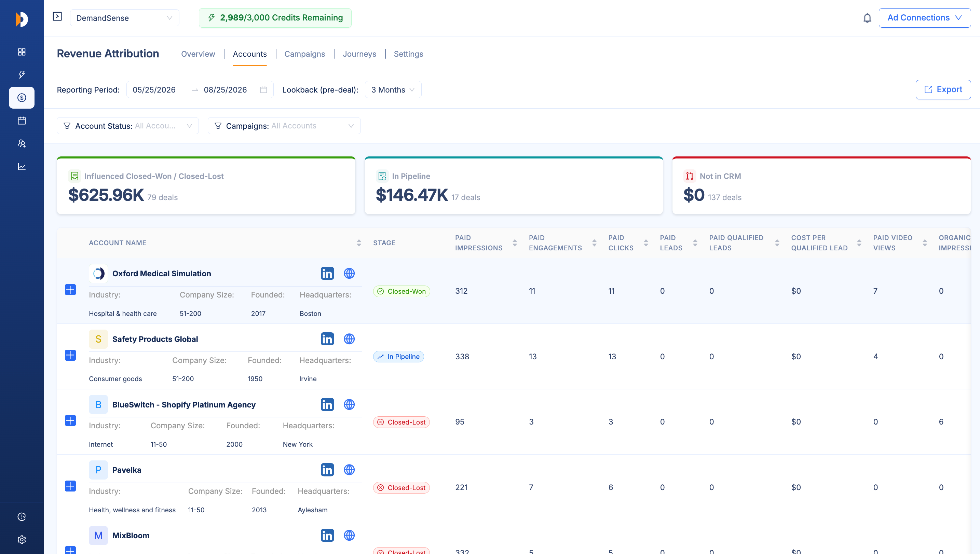The image size is (980, 554).
Task: Open the Oxford Medical Simulation account
Action: [x=161, y=274]
